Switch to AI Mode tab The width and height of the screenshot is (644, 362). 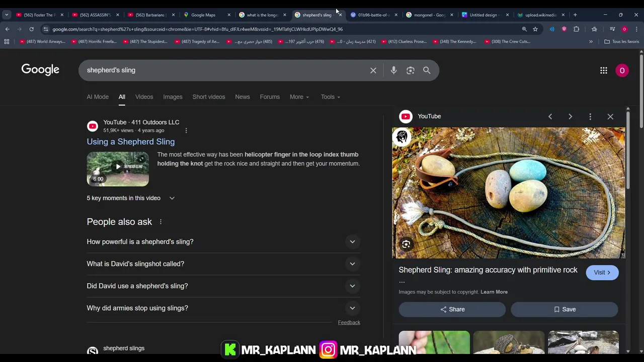click(98, 97)
